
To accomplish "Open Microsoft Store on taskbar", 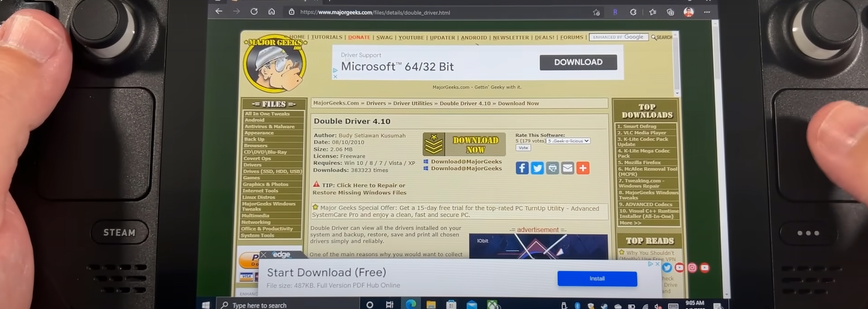I will [451, 304].
